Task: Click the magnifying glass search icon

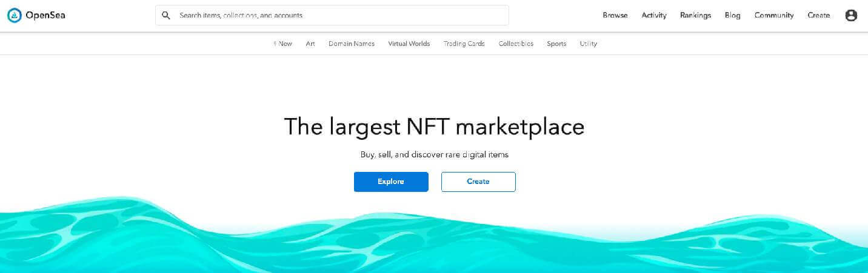Action: point(166,15)
